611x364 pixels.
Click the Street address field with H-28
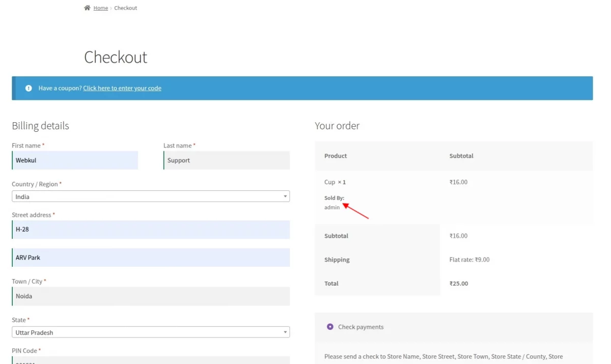pyautogui.click(x=151, y=229)
